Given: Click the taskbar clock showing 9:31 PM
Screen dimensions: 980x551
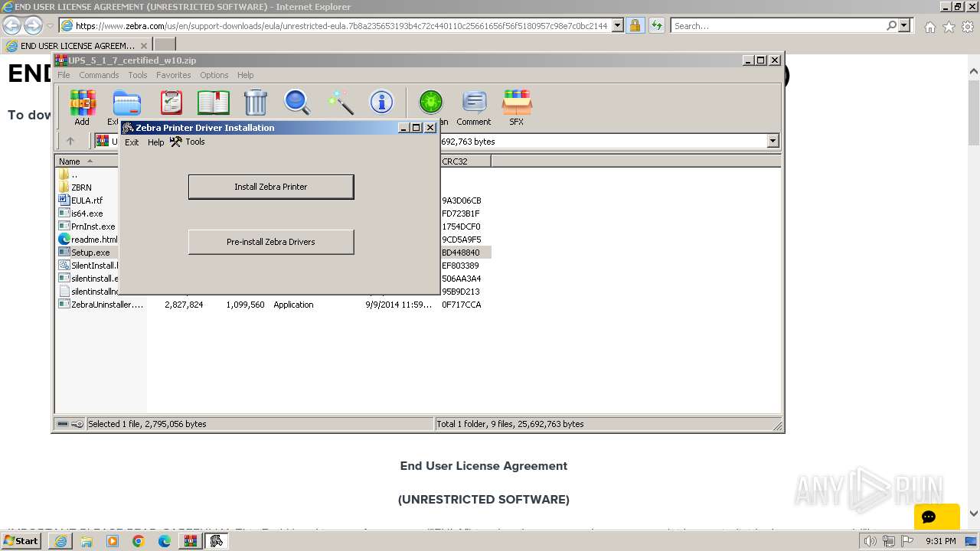Looking at the screenshot, I should tap(940, 541).
